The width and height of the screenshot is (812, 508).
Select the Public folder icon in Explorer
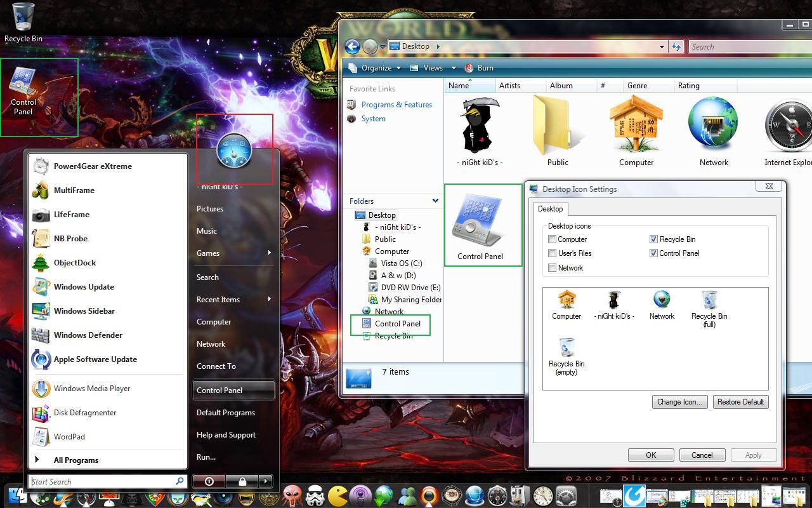558,132
